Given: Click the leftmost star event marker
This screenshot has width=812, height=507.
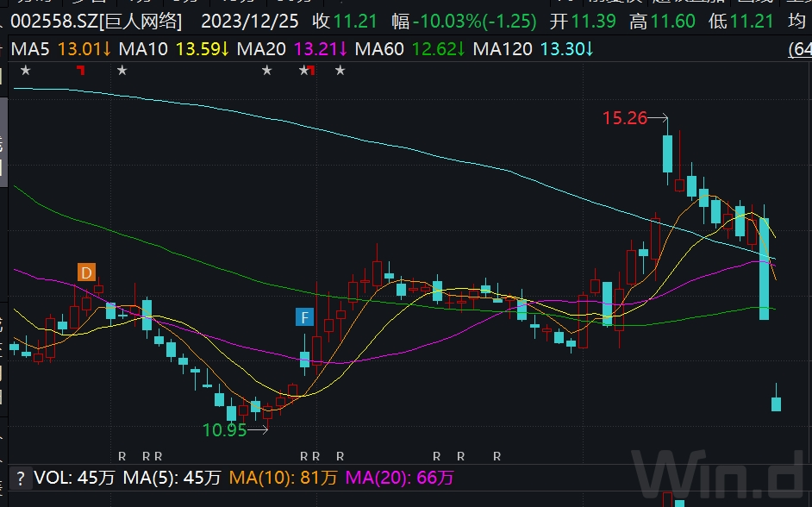Looking at the screenshot, I should [25, 70].
